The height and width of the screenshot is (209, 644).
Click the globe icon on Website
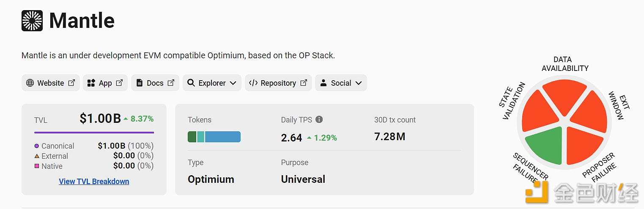coord(30,83)
